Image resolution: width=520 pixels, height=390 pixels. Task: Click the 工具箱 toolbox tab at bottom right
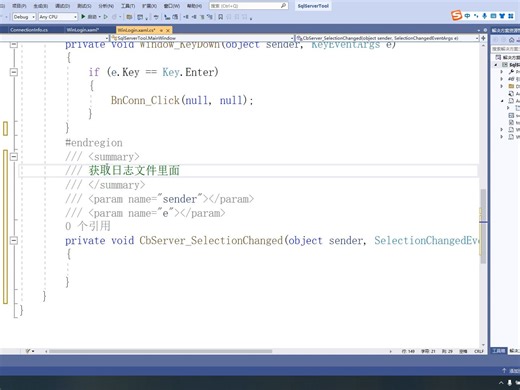tap(499, 351)
